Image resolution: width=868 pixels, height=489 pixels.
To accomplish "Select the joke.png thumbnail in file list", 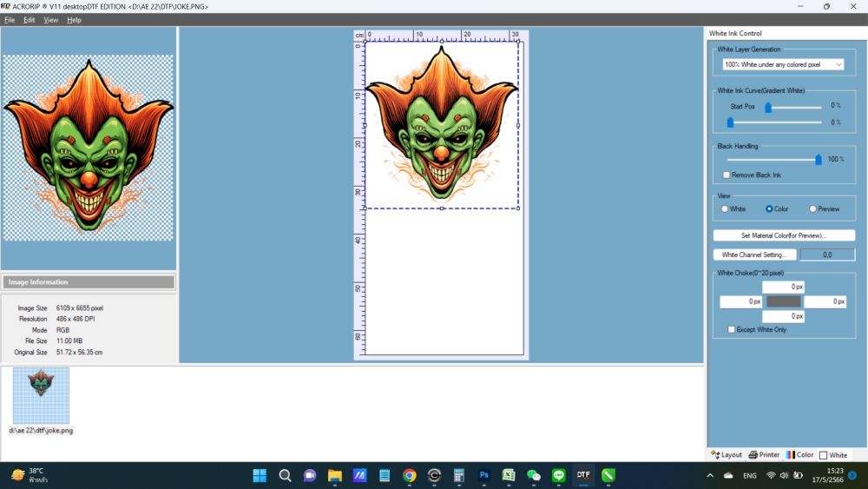I will pos(41,395).
